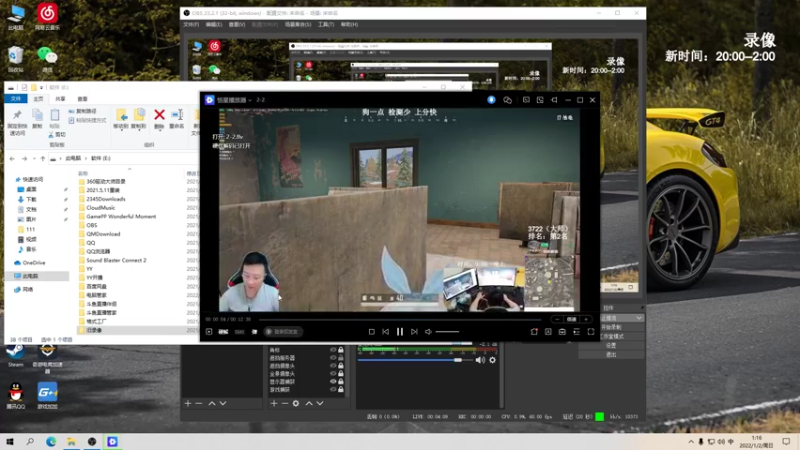Toggle visibility of 游戏捕获 source in OBS

coord(333,389)
